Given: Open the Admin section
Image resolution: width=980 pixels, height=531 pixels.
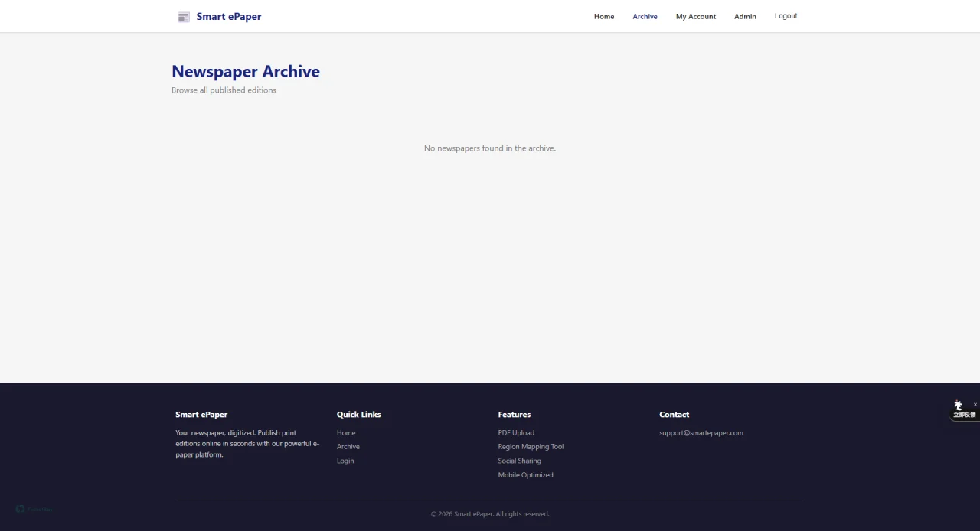Looking at the screenshot, I should click(745, 17).
